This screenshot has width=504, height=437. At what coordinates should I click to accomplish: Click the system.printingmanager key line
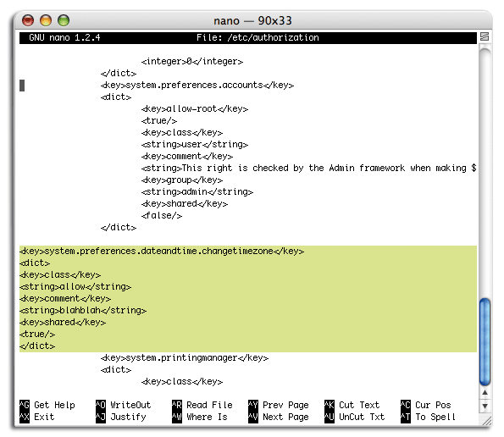coord(185,357)
